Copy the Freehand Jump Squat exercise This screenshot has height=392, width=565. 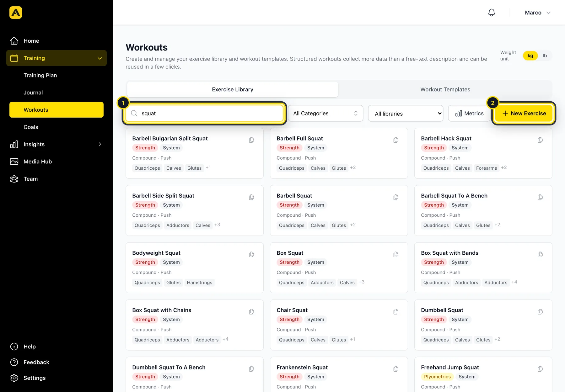coord(540,369)
